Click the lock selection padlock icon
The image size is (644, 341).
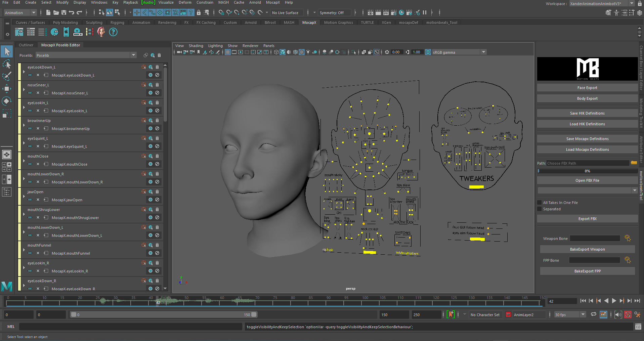199,13
